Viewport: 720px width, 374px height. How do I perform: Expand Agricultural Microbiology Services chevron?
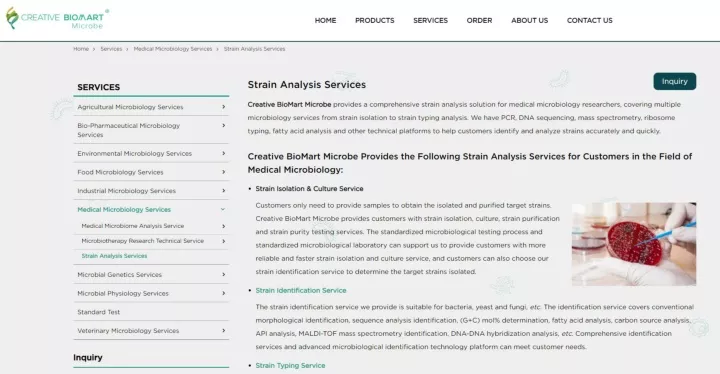pyautogui.click(x=224, y=107)
